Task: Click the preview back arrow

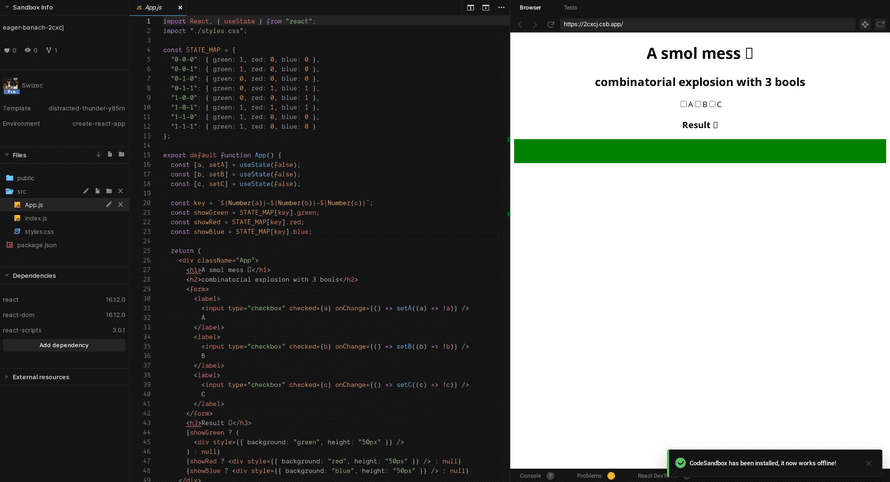Action: [520, 24]
